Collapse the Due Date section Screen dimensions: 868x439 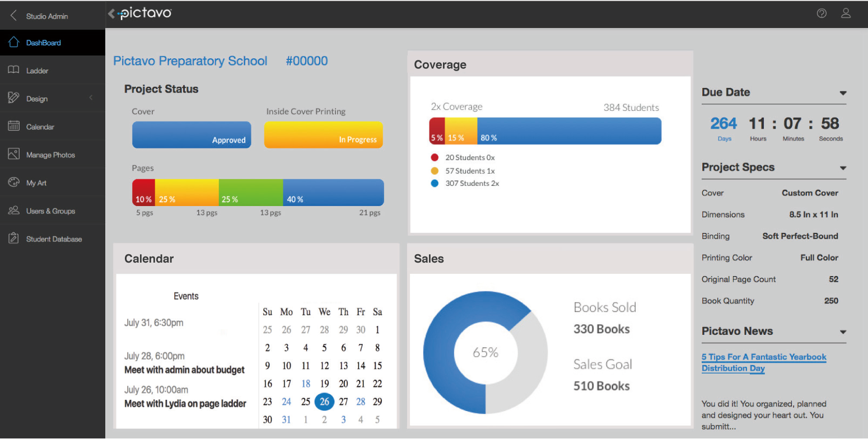(x=843, y=93)
